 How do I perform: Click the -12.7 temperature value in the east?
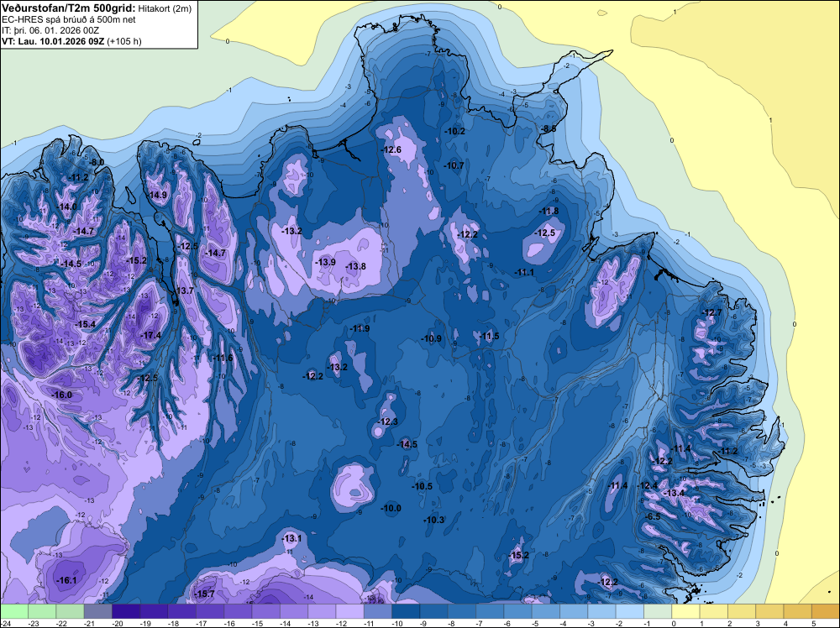tap(712, 312)
